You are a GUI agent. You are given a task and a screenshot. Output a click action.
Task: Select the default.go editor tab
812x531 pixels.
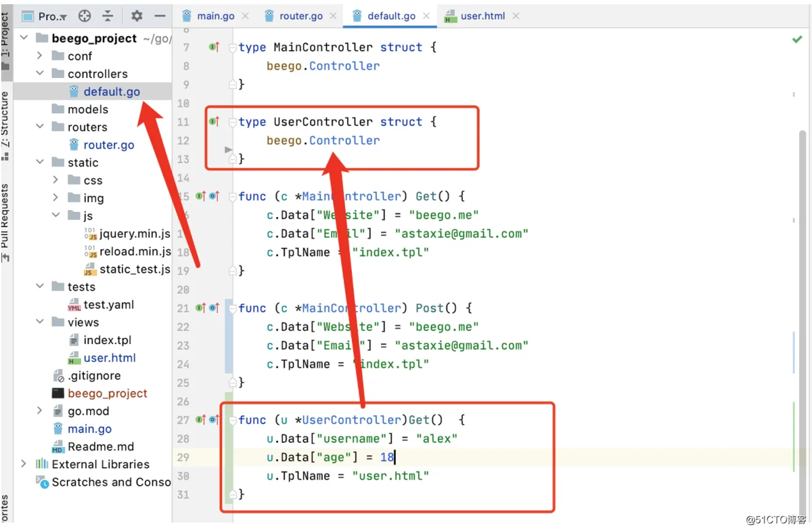pos(391,16)
